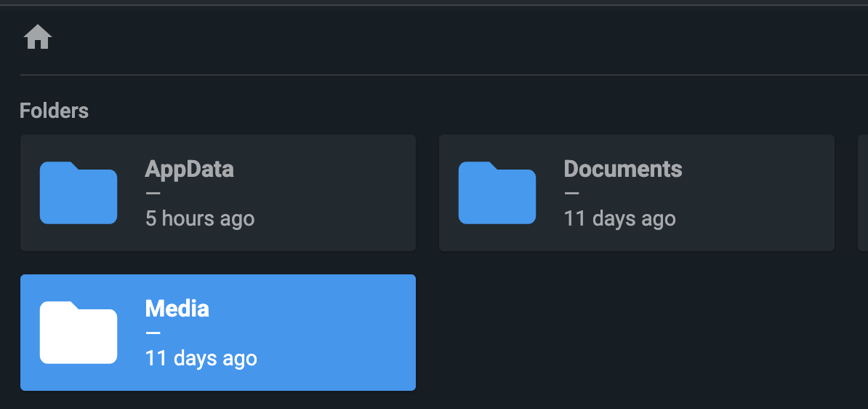
Task: Click the blue Documents folder icon
Action: coord(497,192)
